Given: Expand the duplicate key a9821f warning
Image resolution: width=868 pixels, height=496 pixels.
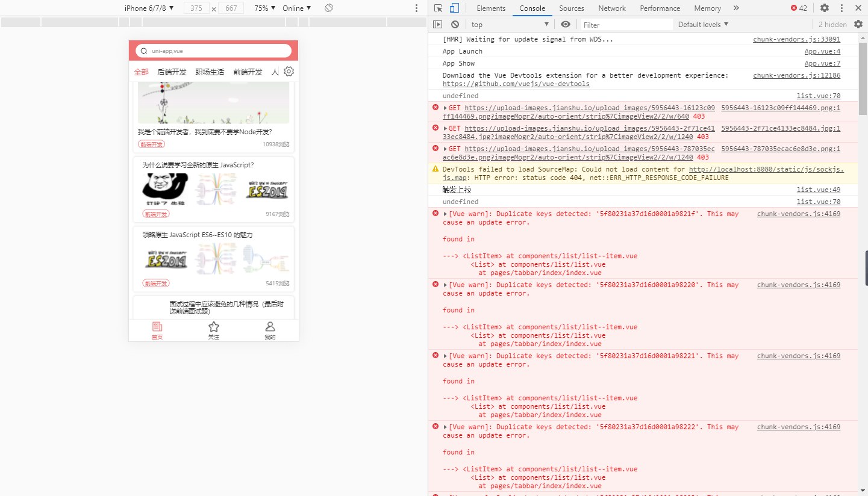Looking at the screenshot, I should 445,214.
